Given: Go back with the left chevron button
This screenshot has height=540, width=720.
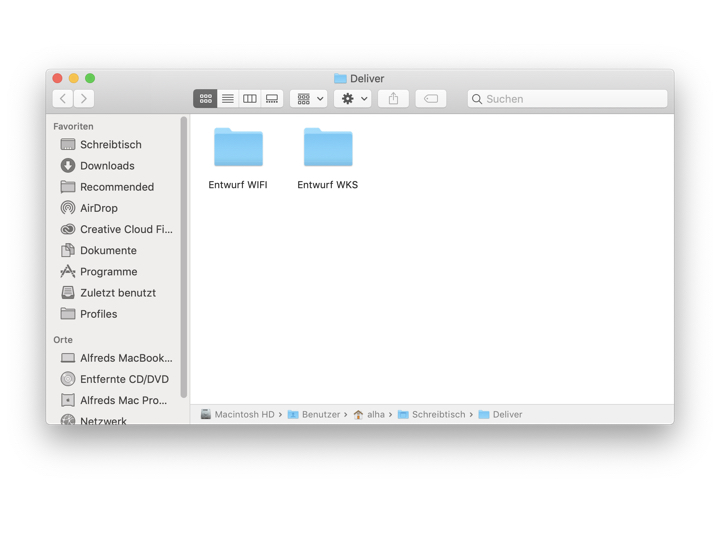Looking at the screenshot, I should click(63, 99).
